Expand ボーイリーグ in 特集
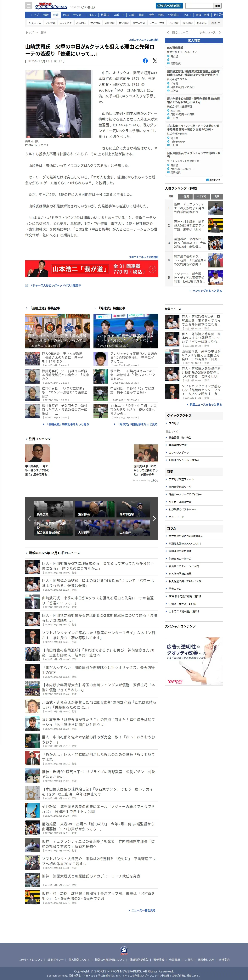Image resolution: width=248 pixels, height=980 pixels. [194, 517]
